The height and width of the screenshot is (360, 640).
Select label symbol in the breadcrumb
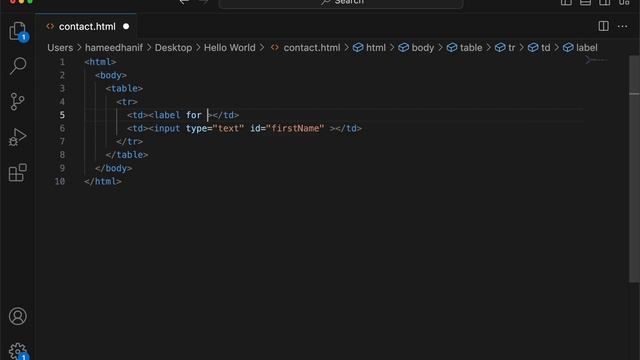580,48
